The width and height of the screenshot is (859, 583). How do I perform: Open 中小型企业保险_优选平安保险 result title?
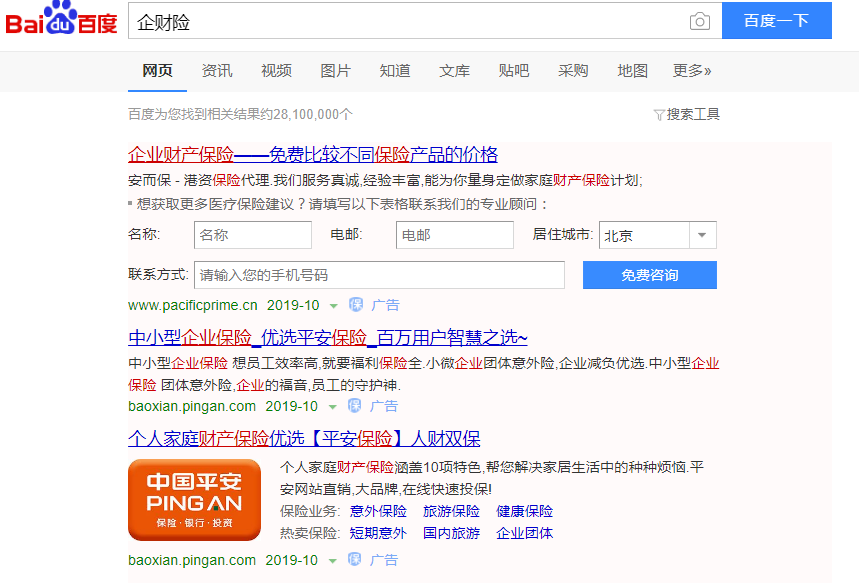328,338
